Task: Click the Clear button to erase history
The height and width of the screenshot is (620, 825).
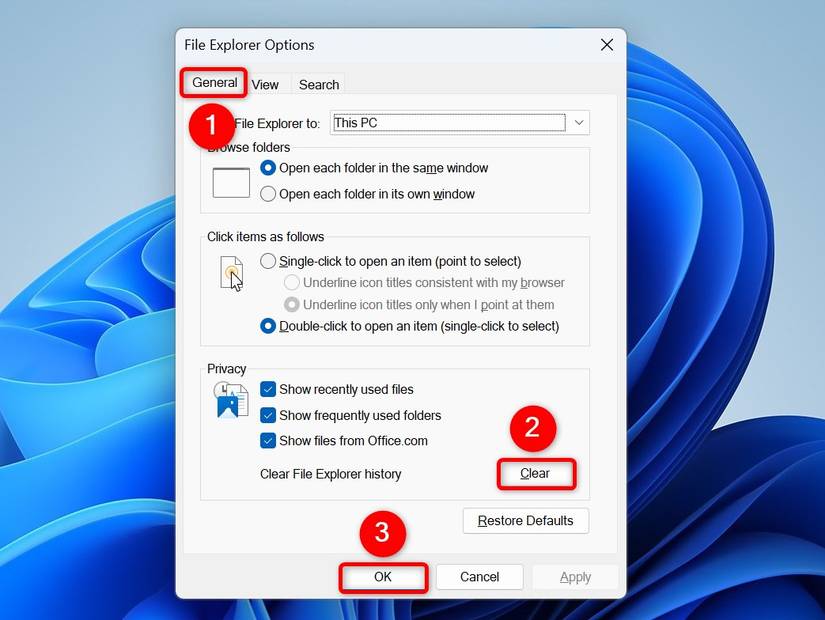Action: click(x=536, y=474)
